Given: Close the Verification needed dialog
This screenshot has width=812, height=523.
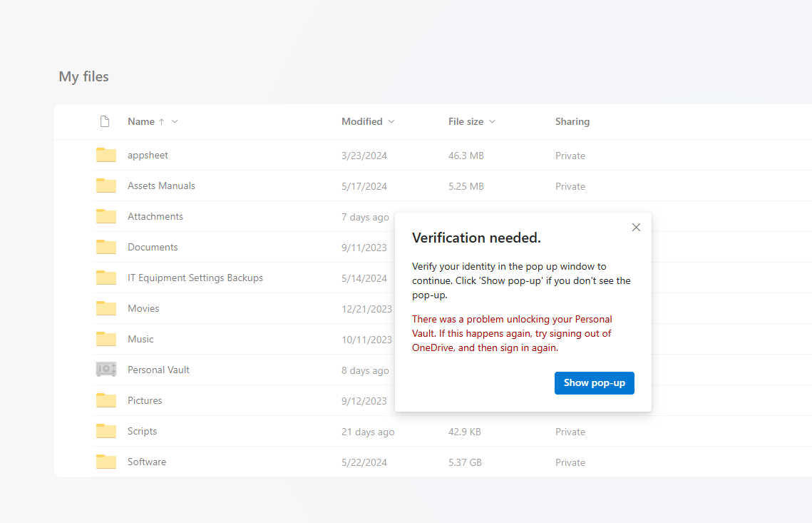Looking at the screenshot, I should (636, 227).
